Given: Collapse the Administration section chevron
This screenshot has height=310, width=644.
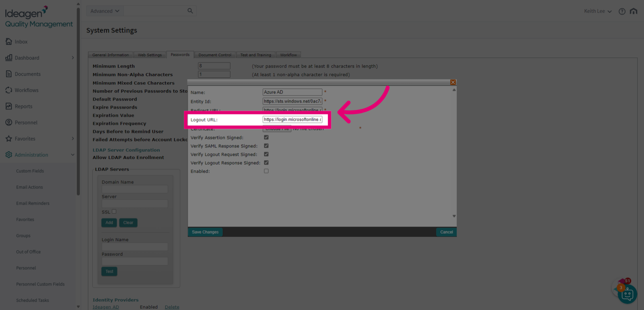Looking at the screenshot, I should click(72, 154).
